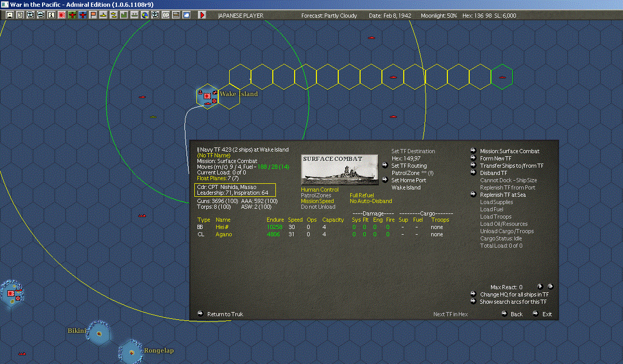Click Change HQ for all ships in TF
623x364 pixels.
[514, 294]
